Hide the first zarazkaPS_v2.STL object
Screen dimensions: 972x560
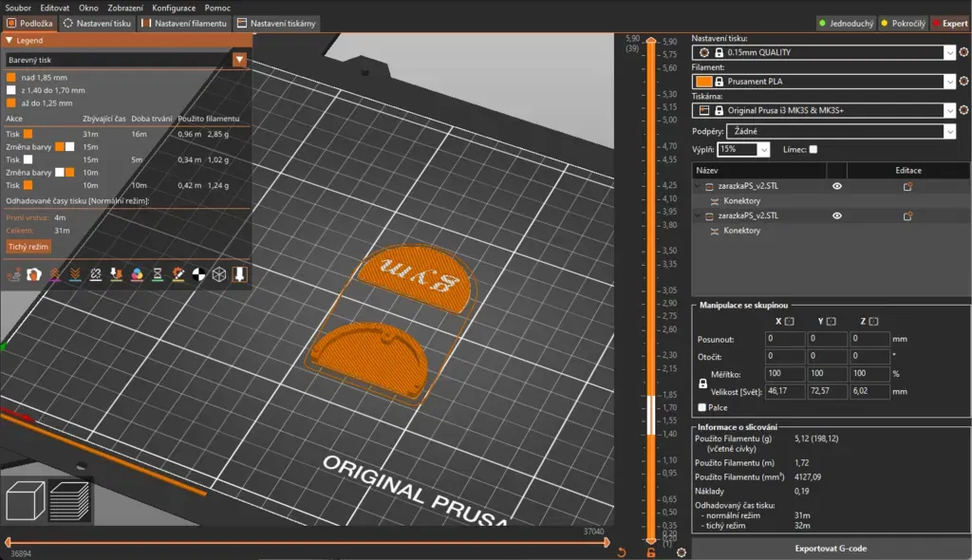837,187
